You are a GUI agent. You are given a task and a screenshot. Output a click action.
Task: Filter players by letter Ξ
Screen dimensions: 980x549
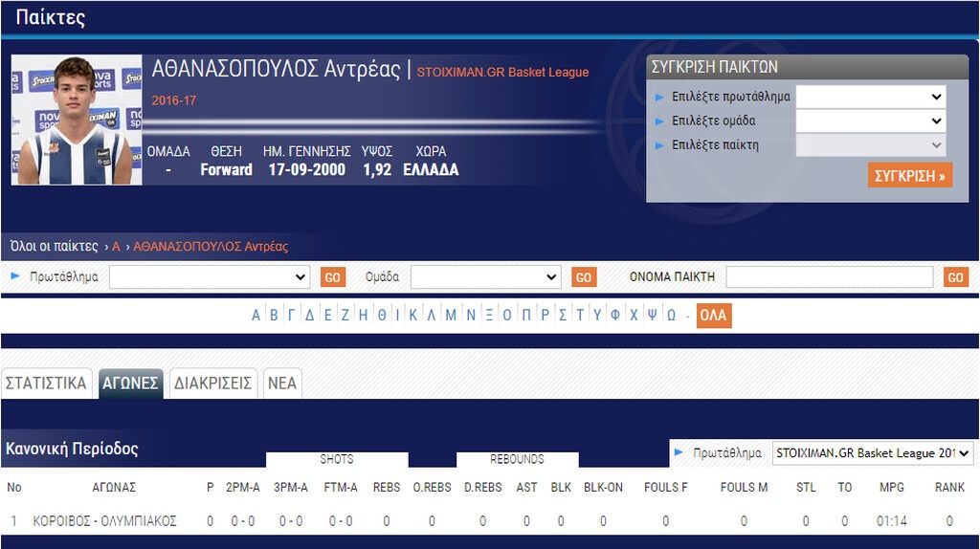coord(489,316)
